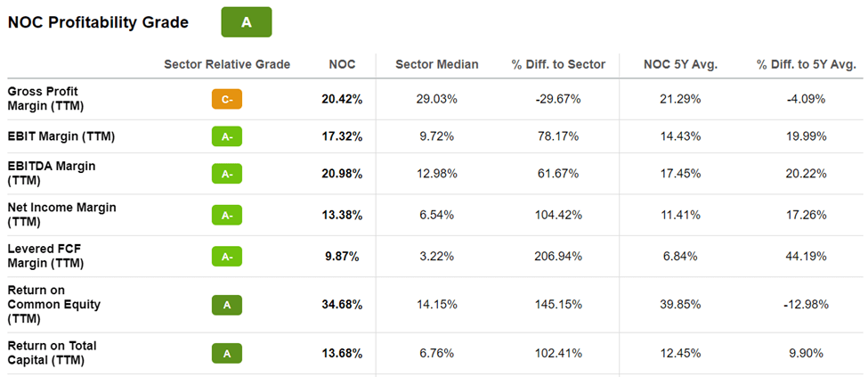The image size is (868, 377).
Task: Click the overall Profitability Grade A badge
Action: (246, 22)
